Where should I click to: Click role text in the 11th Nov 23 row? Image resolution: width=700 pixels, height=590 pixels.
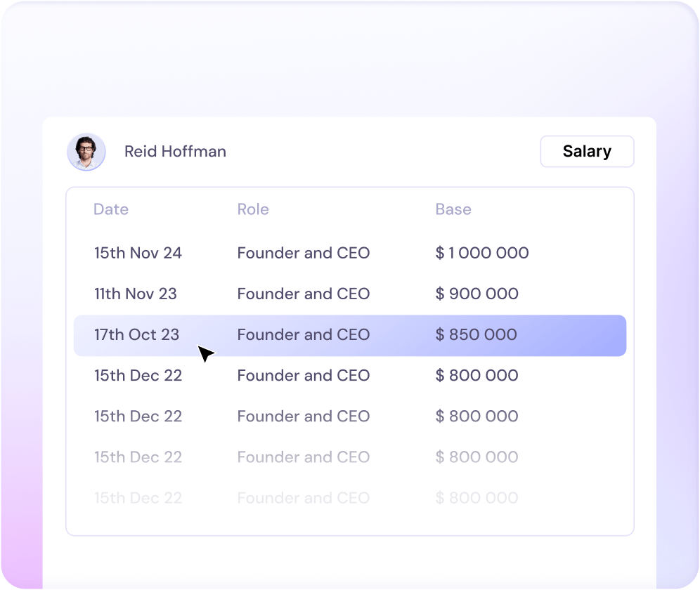(x=304, y=294)
